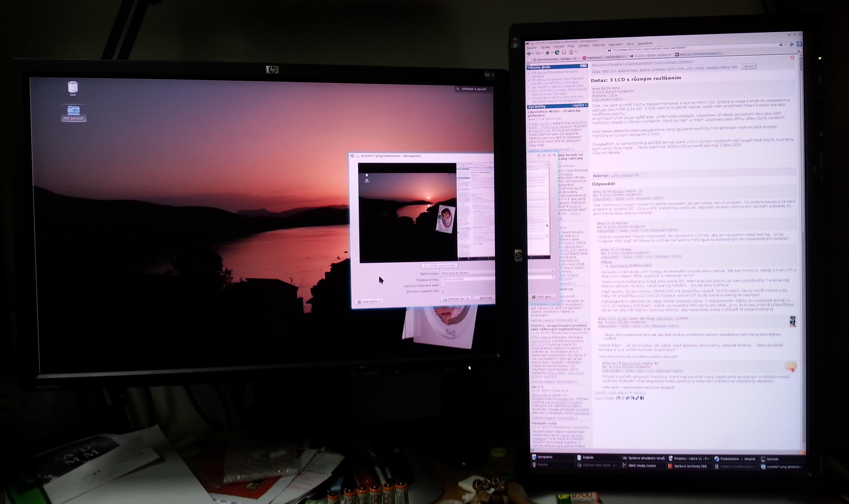Screen dimensions: 849x504
Task: Click the stop loading icon in Konqueror
Action: (x=564, y=52)
